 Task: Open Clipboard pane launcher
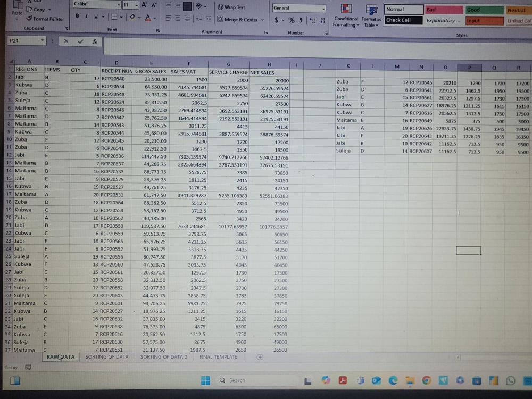tap(66, 29)
